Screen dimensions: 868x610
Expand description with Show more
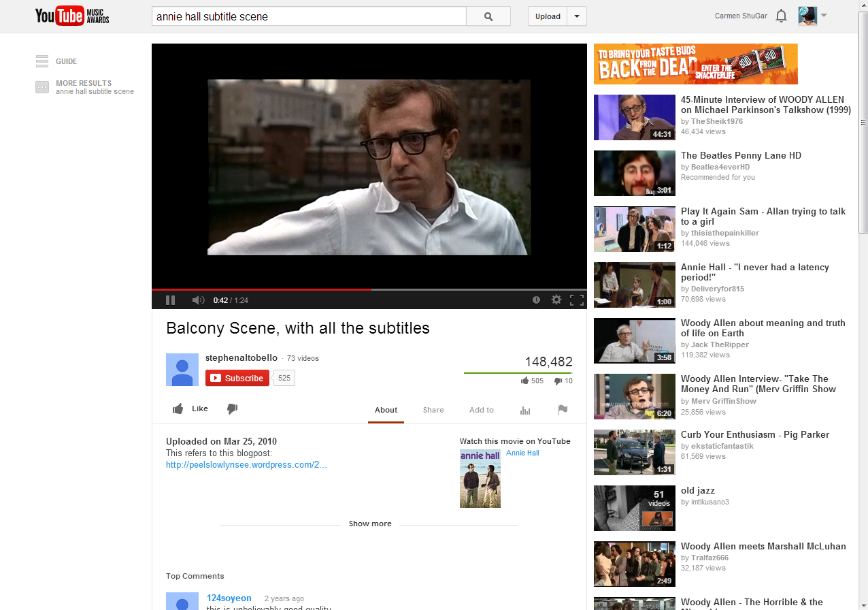click(370, 524)
